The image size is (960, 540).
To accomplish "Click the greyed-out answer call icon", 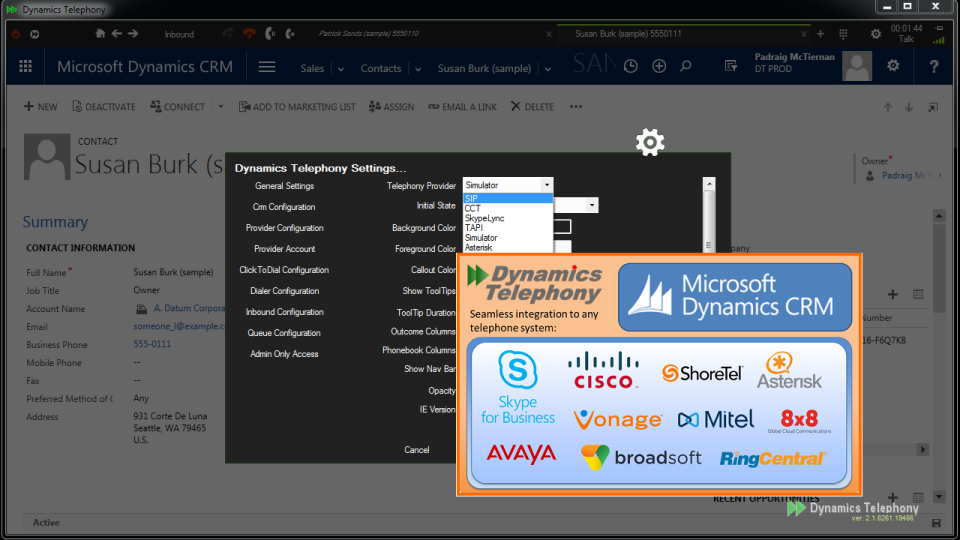I will pos(228,34).
